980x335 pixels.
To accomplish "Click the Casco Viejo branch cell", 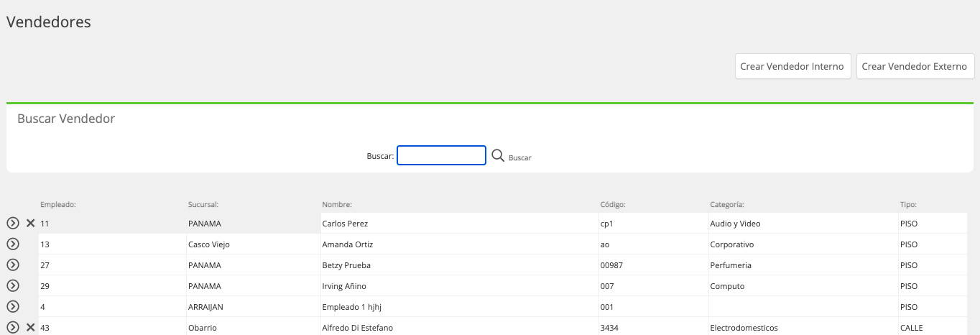I will [252, 244].
